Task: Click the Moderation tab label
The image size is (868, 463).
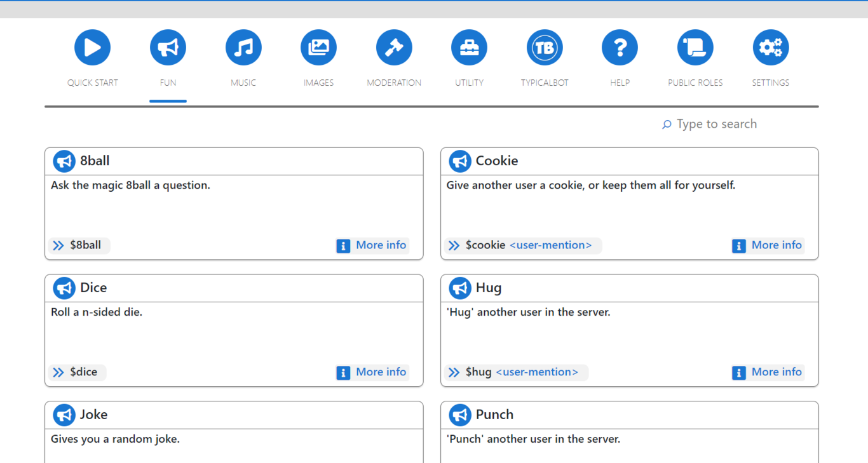Action: point(394,83)
